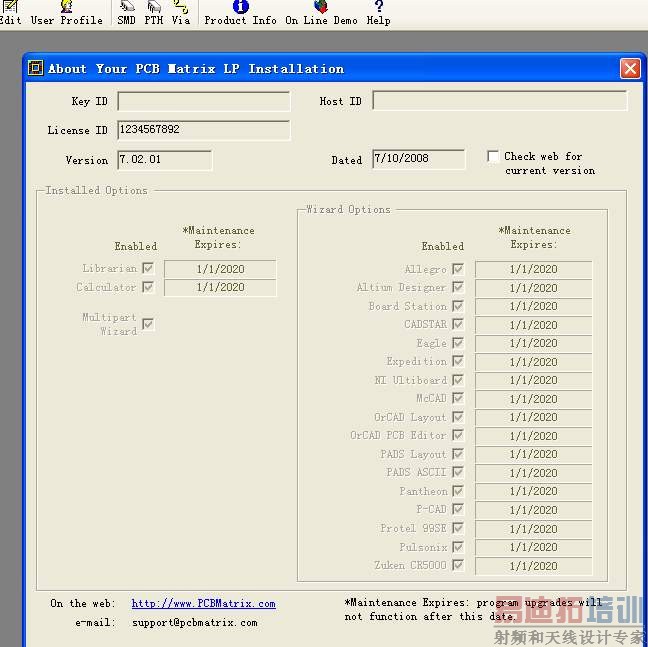Click the Librarian maintenance expiry date field

point(220,269)
